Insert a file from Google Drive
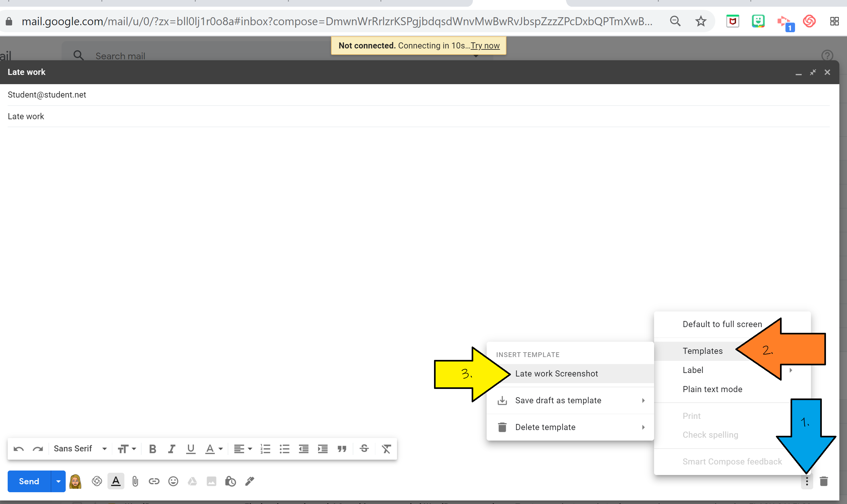This screenshot has width=847, height=504. pos(192,481)
